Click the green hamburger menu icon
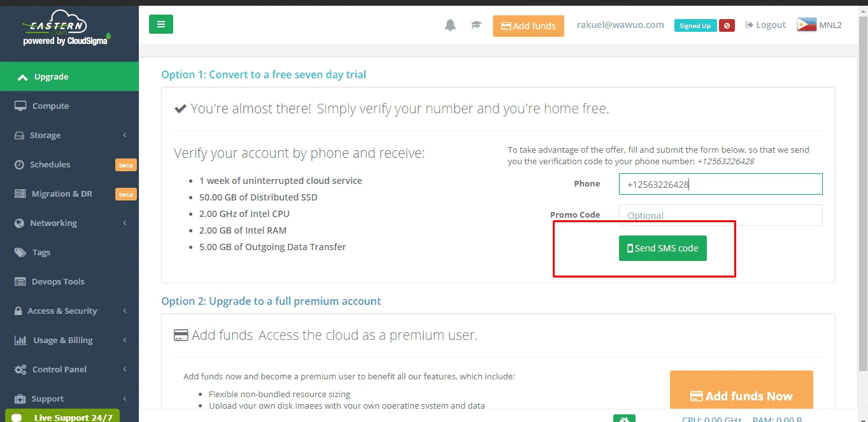Image resolution: width=868 pixels, height=422 pixels. click(x=161, y=24)
